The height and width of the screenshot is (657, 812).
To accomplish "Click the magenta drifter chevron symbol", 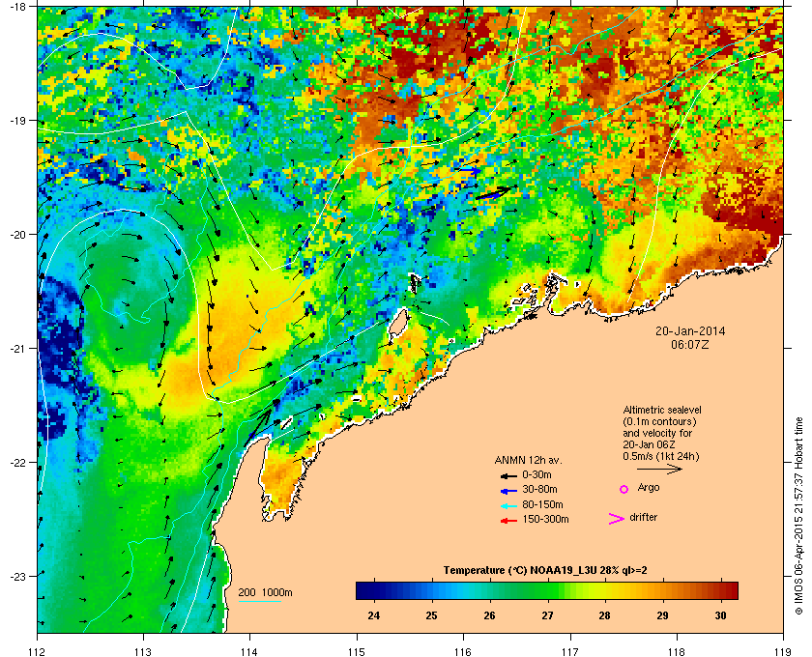I will [617, 519].
